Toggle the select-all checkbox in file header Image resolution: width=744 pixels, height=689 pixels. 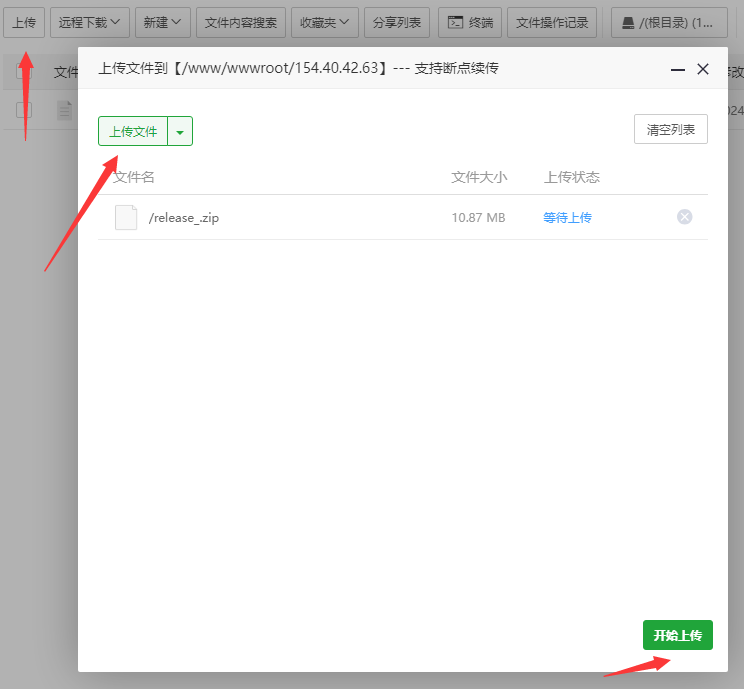tap(24, 71)
